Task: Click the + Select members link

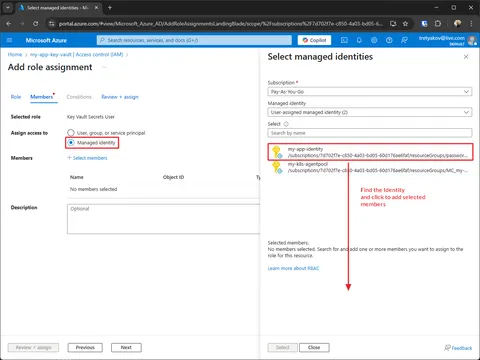Action: 87,158
